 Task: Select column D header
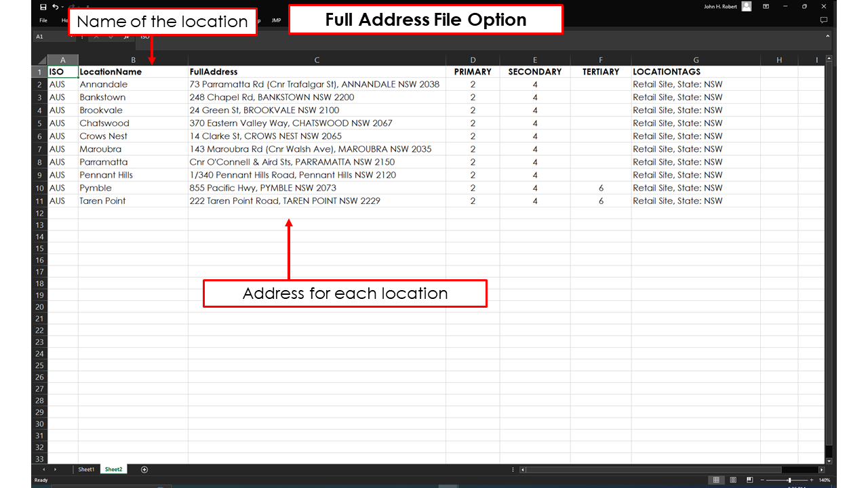point(473,60)
